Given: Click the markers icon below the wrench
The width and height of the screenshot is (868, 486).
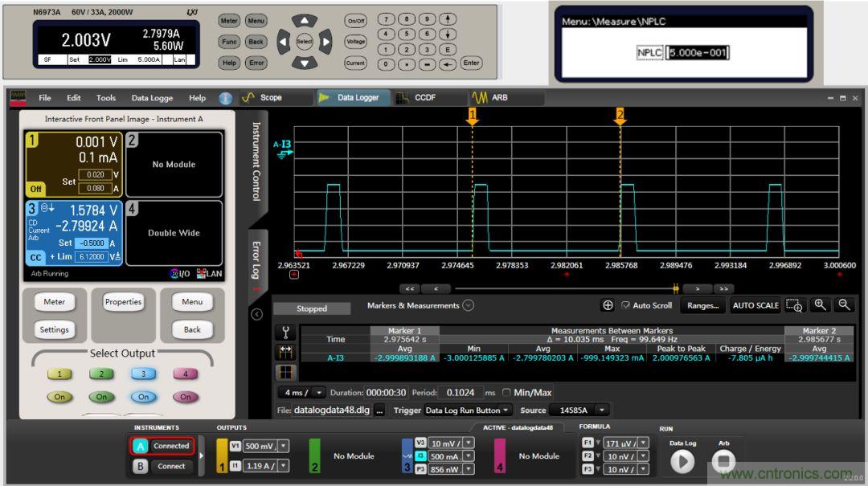Looking at the screenshot, I should pos(286,352).
